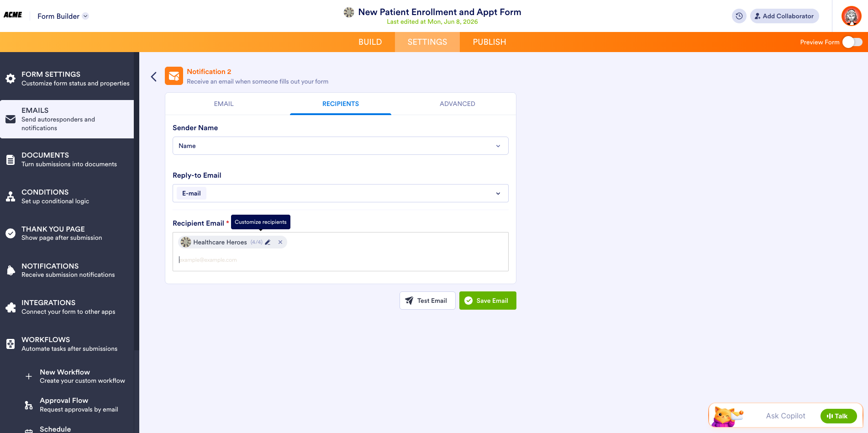This screenshot has width=868, height=433.
Task: Open DOCUMENTS section label
Action: pos(45,155)
